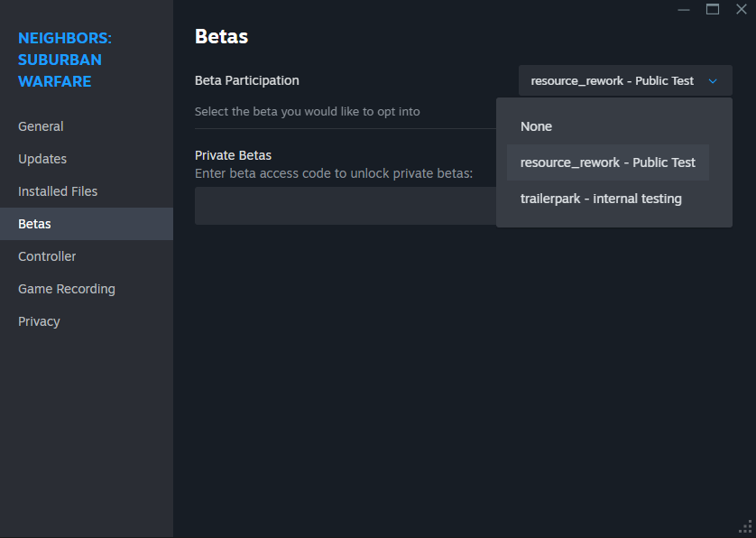Screen dimensions: 756x538
Task: Close the properties window
Action: click(x=742, y=9)
